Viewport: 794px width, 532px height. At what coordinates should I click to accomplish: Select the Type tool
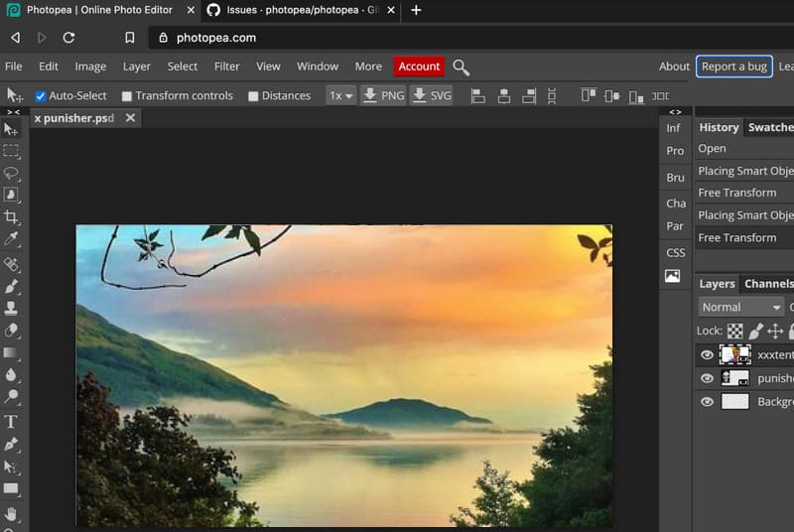[12, 421]
